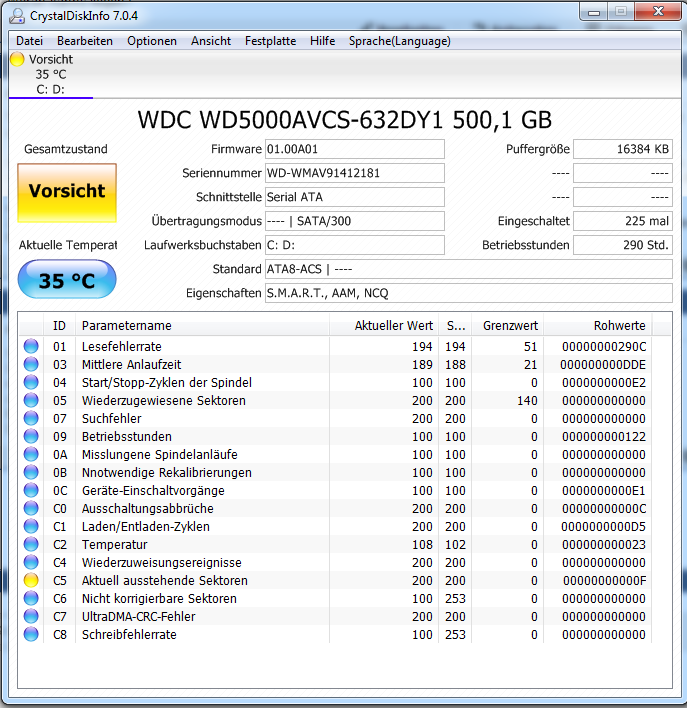The height and width of the screenshot is (713, 687).
Task: Click the Eingeschaltet field 225 mal
Action: tap(622, 221)
